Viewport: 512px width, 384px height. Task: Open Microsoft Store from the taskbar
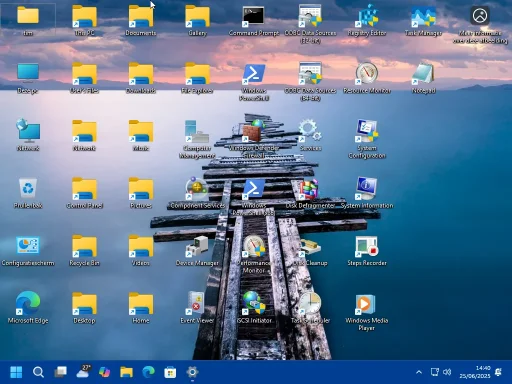[170, 372]
